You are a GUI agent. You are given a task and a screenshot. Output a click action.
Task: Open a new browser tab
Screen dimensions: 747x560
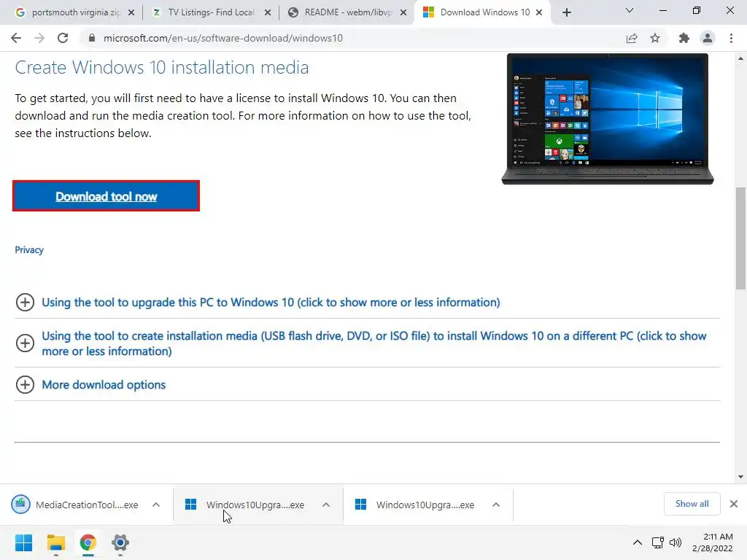[566, 12]
